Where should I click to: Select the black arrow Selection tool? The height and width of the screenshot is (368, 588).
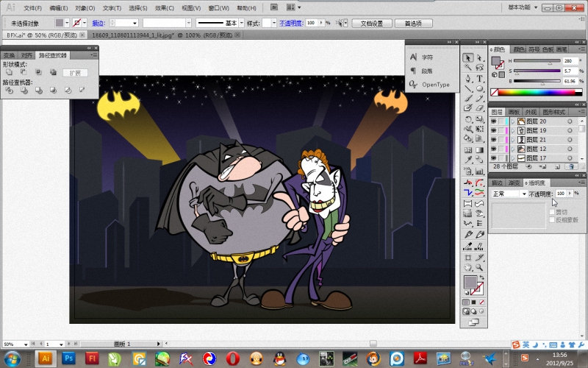(467, 58)
